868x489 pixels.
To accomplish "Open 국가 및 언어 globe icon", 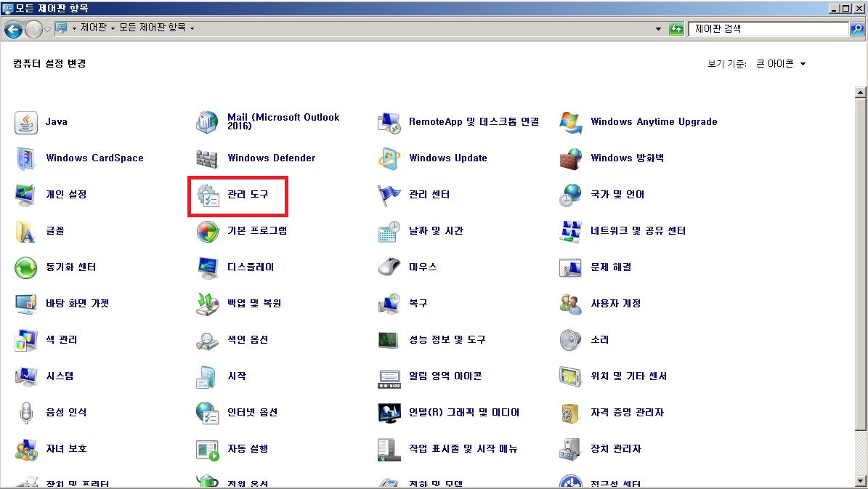I will 570,195.
